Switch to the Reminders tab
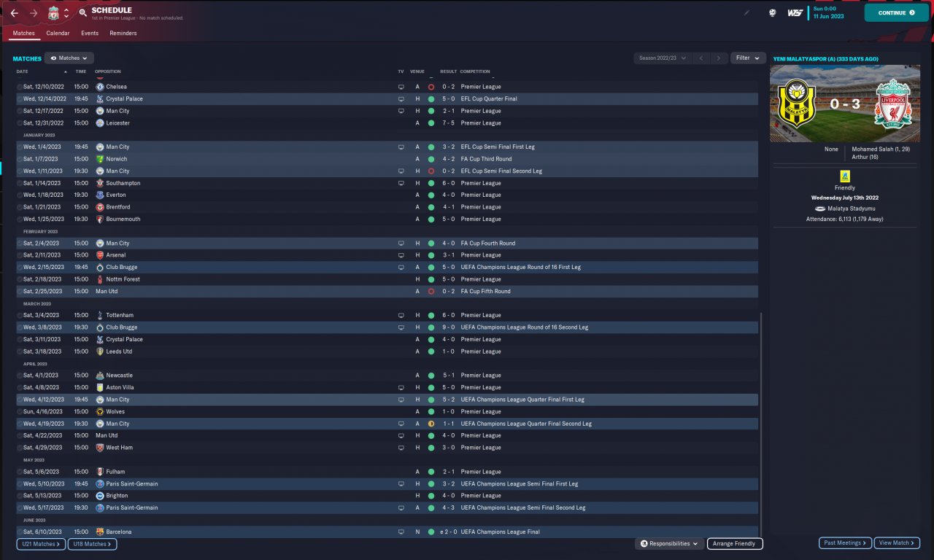This screenshot has width=934, height=560. pos(123,33)
